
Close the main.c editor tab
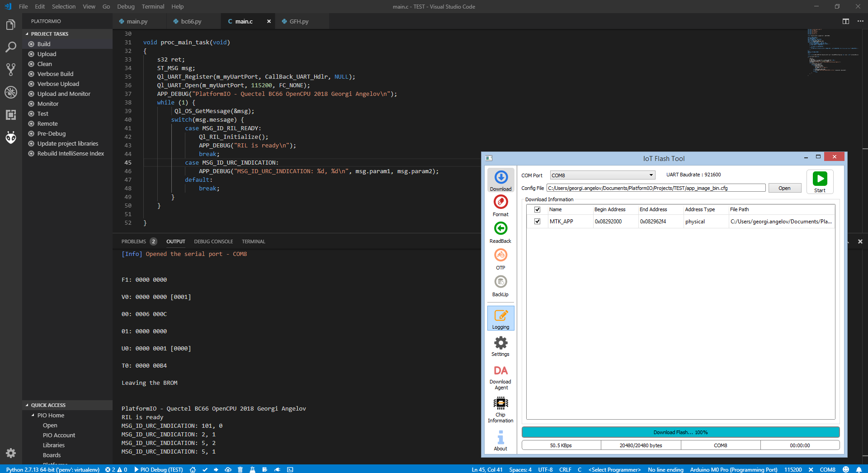point(269,21)
